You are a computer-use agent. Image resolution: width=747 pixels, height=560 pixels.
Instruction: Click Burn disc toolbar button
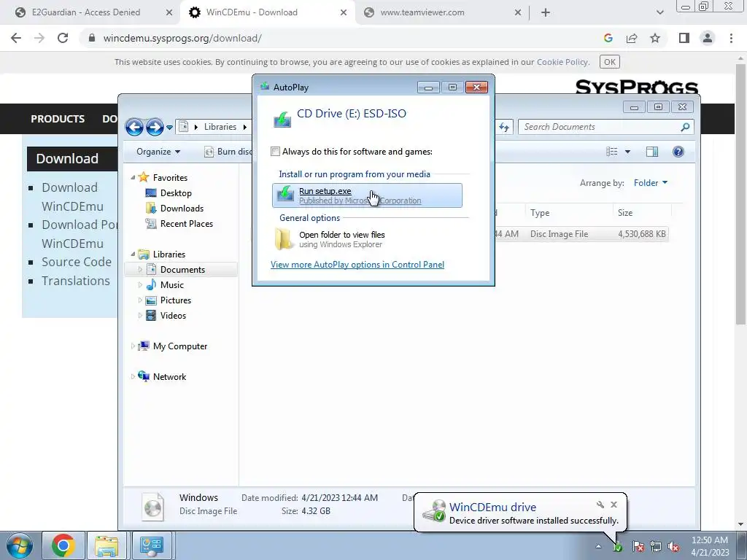[x=228, y=152]
